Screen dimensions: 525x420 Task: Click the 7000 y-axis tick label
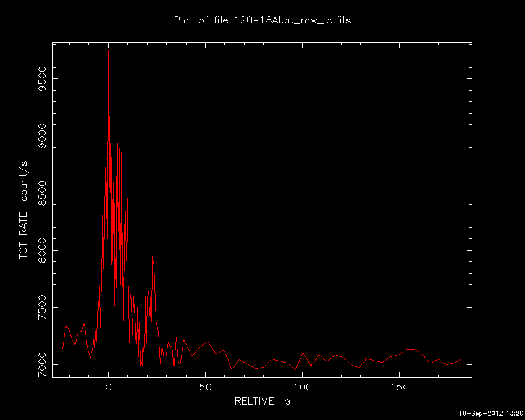[x=43, y=364]
